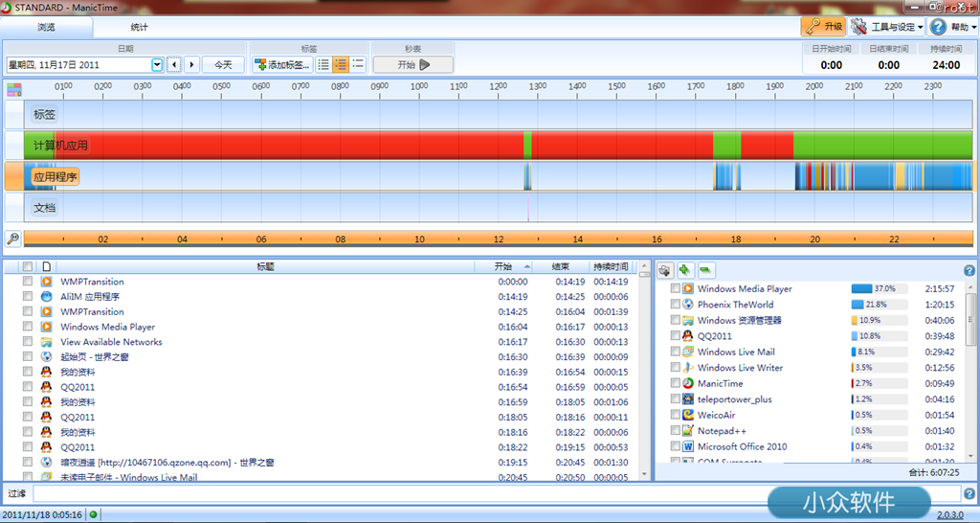Click the green plus icon in summary panel

pyautogui.click(x=685, y=270)
